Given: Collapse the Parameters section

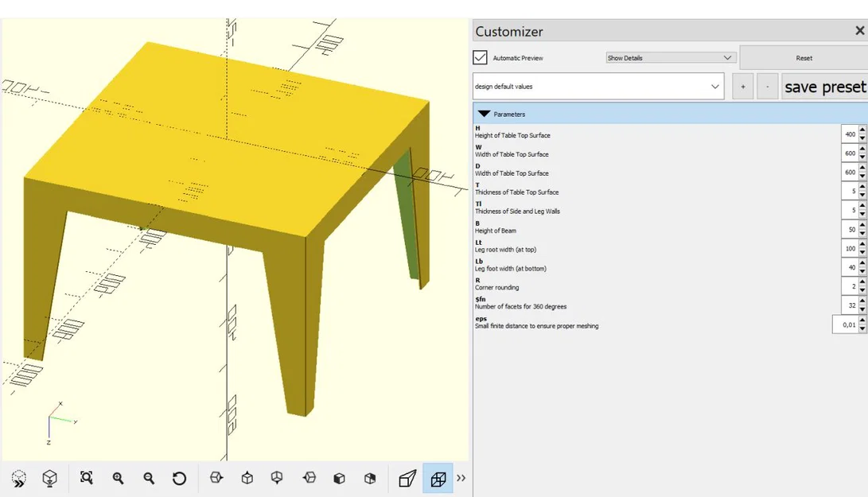Looking at the screenshot, I should [x=485, y=114].
